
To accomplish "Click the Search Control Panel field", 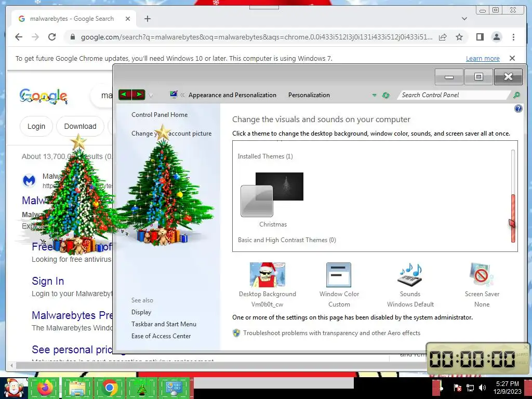I will tap(455, 95).
